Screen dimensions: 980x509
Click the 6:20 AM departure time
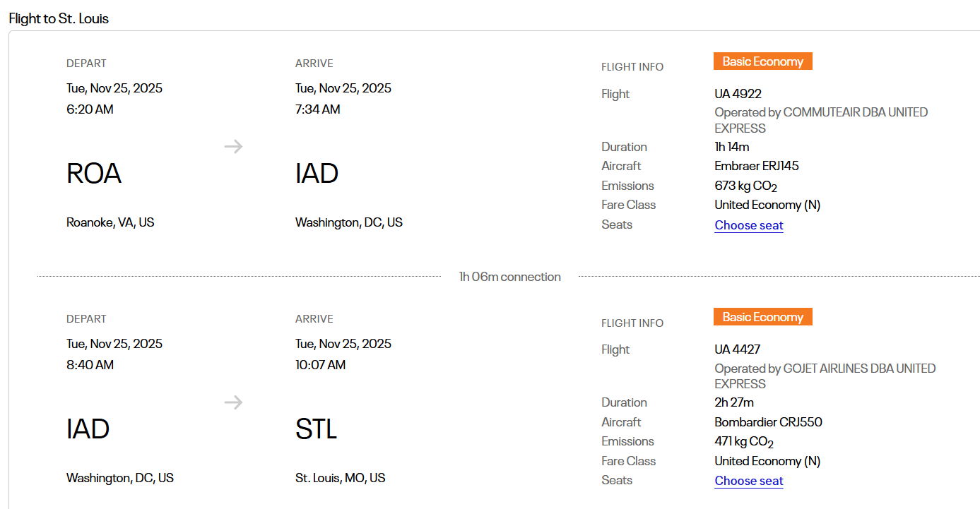pyautogui.click(x=90, y=109)
